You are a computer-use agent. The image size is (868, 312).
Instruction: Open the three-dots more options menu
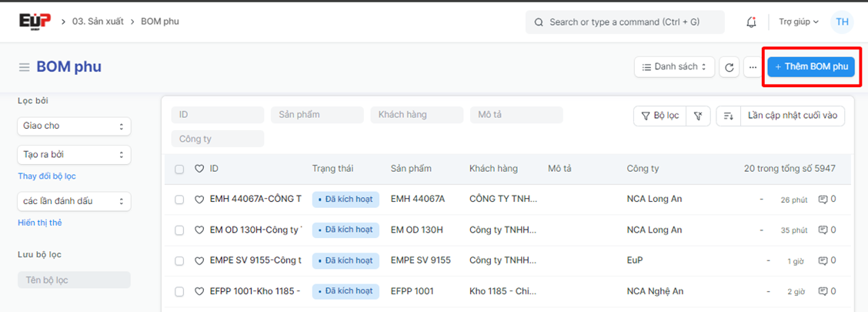tap(753, 67)
